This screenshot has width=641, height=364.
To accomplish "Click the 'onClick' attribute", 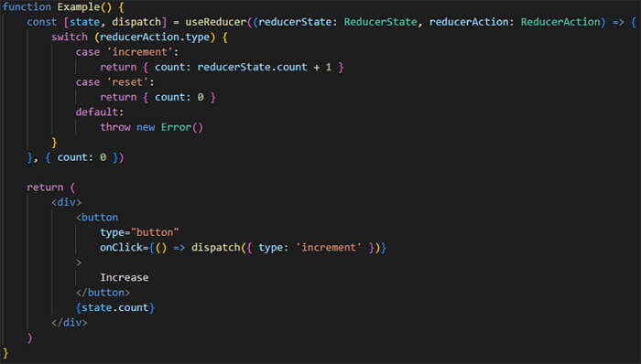I will 121,247.
